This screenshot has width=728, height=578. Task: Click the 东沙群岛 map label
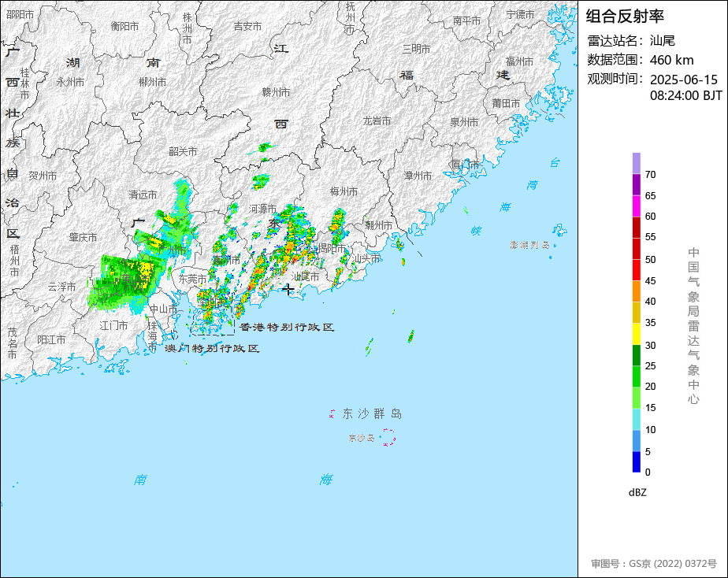372,413
